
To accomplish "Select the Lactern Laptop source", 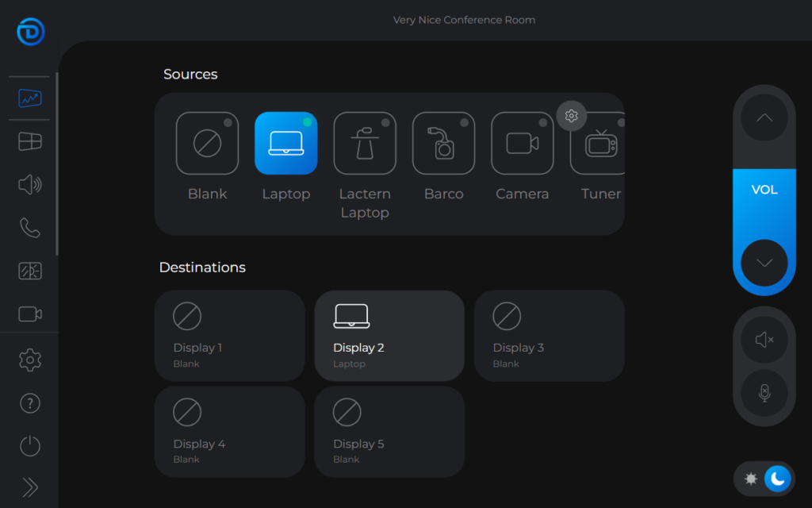I will pyautogui.click(x=365, y=143).
